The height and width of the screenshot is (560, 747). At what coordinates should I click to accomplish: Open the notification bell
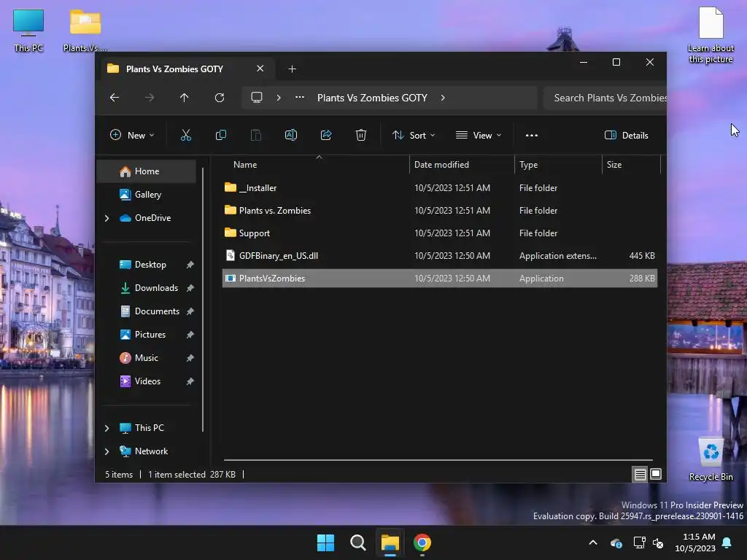(727, 542)
